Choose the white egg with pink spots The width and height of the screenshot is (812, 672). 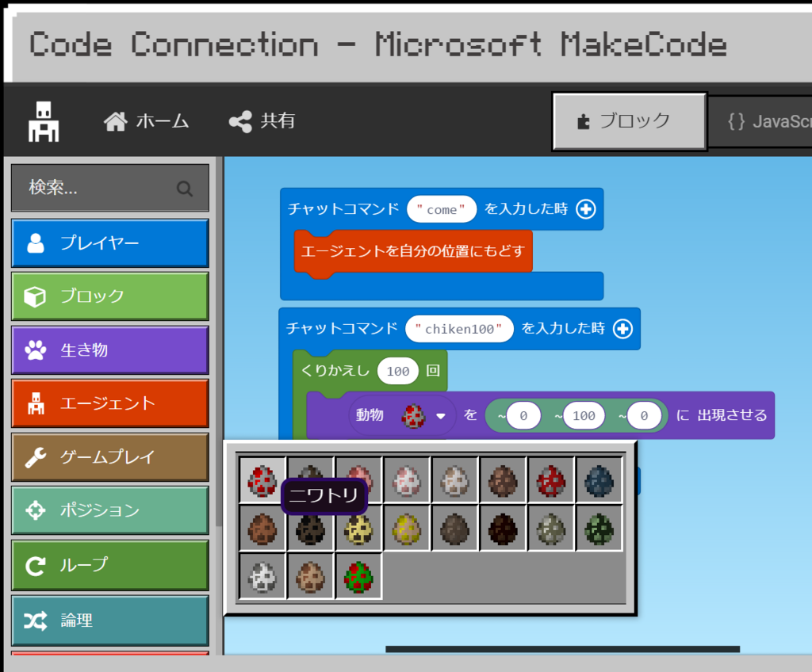click(407, 480)
